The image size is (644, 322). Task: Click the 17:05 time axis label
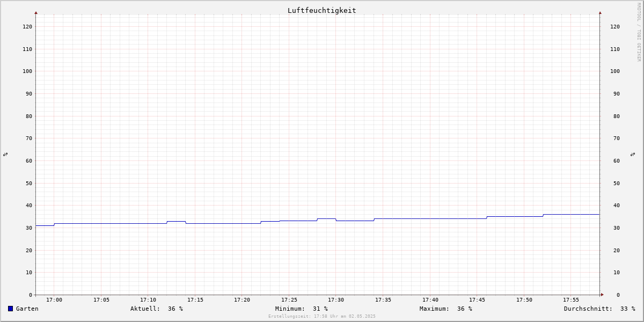[101, 300]
